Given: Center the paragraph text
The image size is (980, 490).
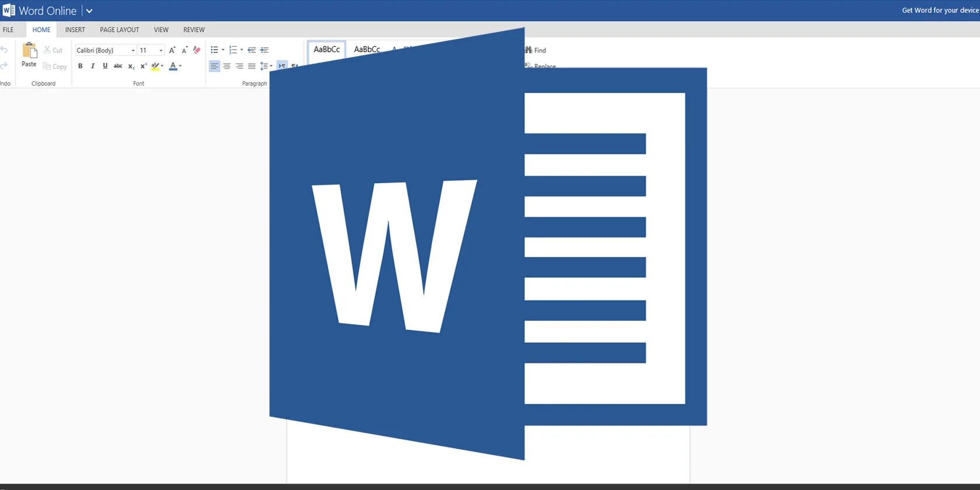Looking at the screenshot, I should click(227, 66).
